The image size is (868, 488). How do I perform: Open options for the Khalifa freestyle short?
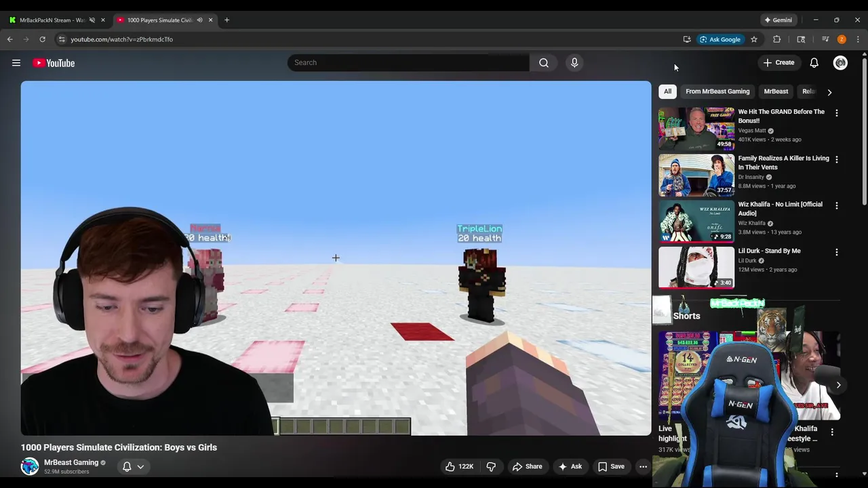click(x=832, y=432)
